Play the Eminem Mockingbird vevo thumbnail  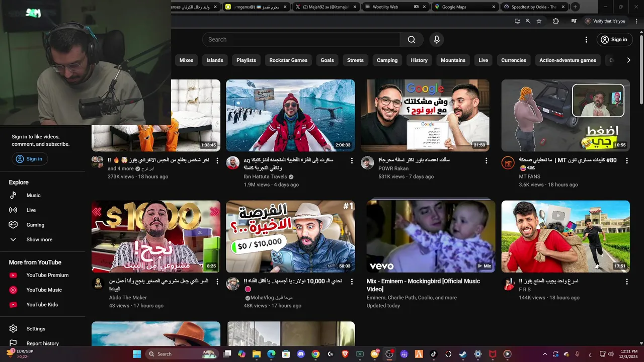(431, 236)
